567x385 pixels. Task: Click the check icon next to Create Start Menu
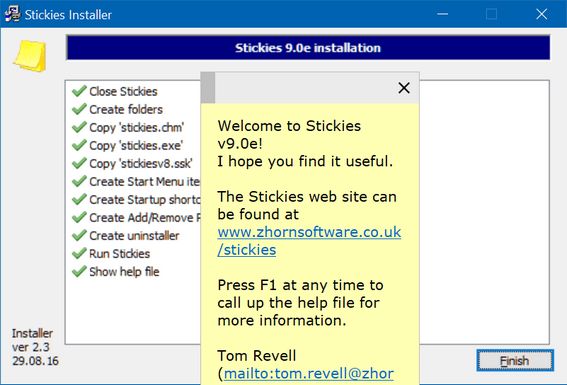(79, 181)
